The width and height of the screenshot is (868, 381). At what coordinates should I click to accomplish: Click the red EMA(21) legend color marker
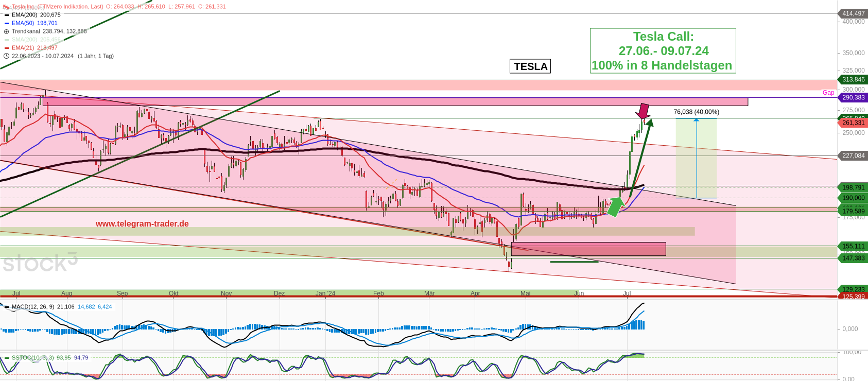click(7, 48)
